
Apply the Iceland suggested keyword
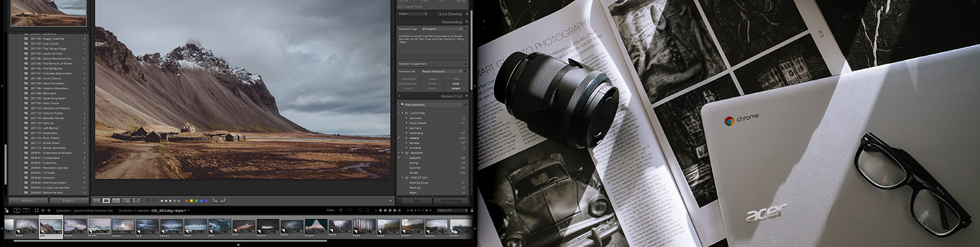pos(456,88)
